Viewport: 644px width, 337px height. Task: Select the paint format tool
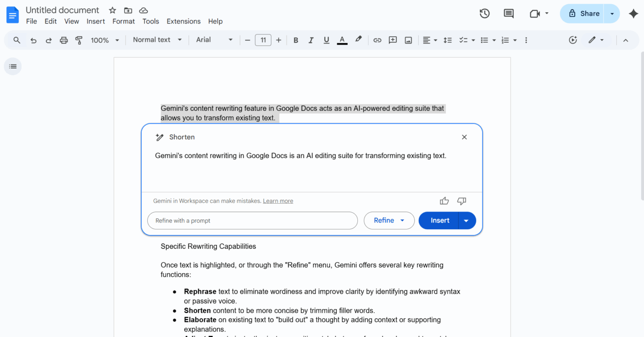[79, 40]
